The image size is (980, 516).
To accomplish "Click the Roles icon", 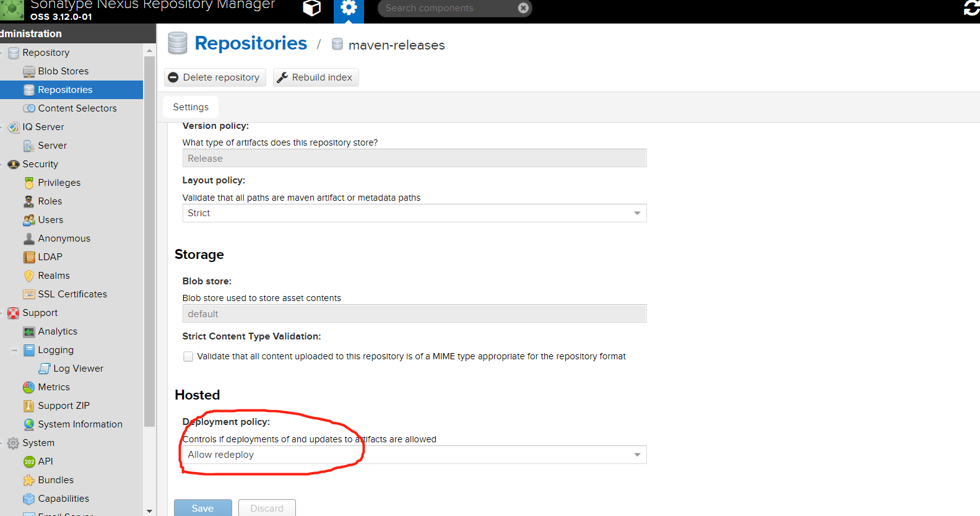I will [29, 201].
